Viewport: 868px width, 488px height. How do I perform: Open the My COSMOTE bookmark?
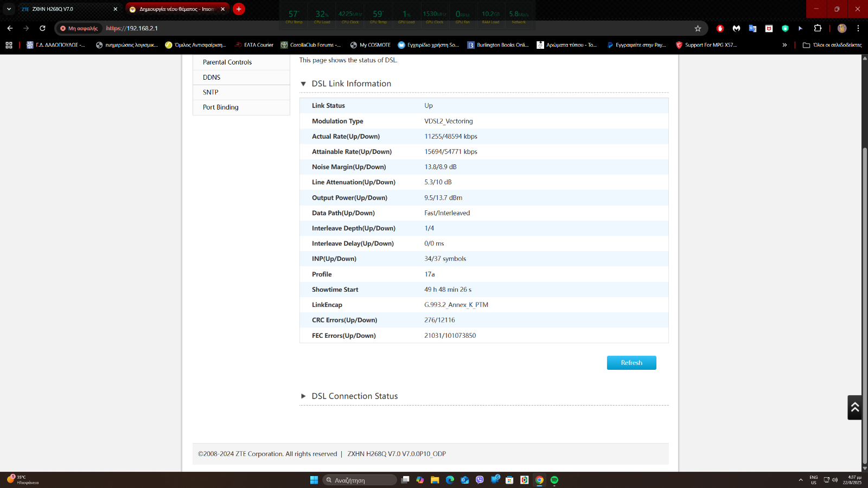click(x=371, y=45)
